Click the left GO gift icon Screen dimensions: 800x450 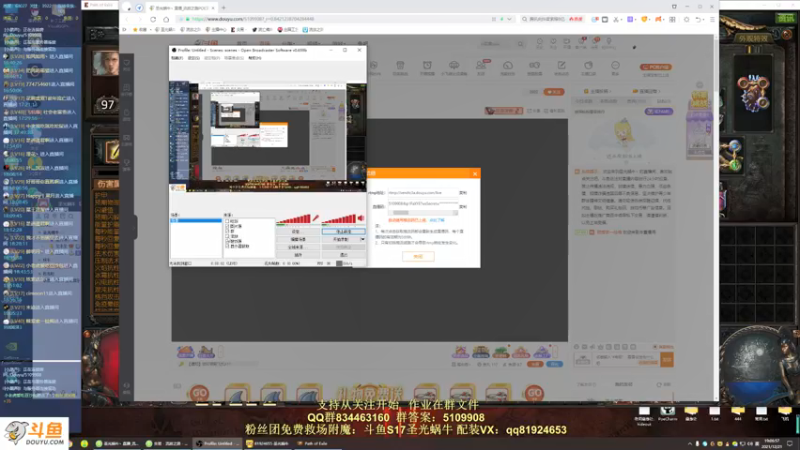coord(199,393)
